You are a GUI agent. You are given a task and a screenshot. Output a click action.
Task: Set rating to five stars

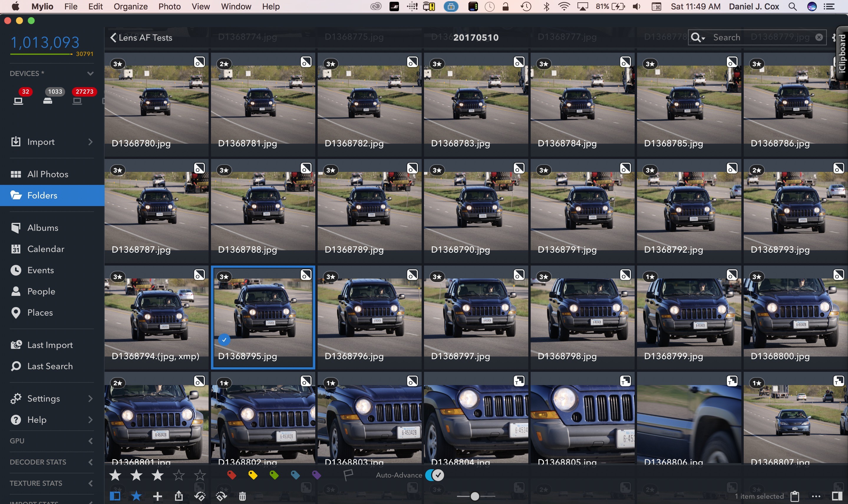point(200,475)
